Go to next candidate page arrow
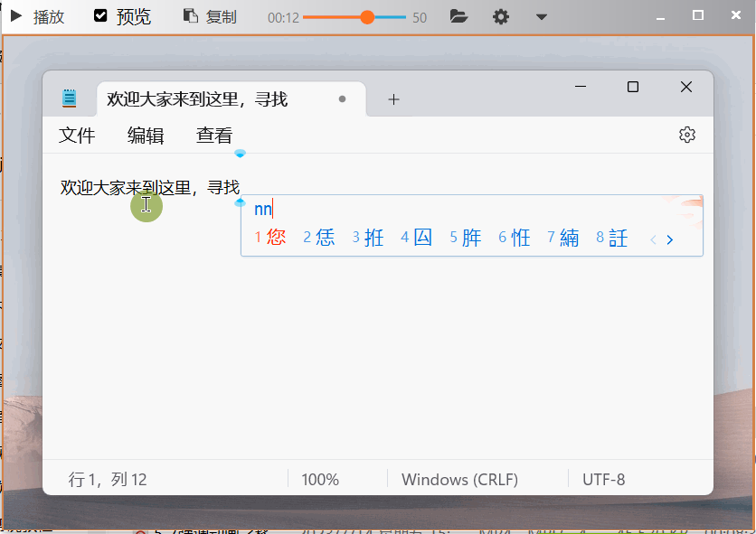Viewport: 756px width, 534px height. click(x=670, y=239)
